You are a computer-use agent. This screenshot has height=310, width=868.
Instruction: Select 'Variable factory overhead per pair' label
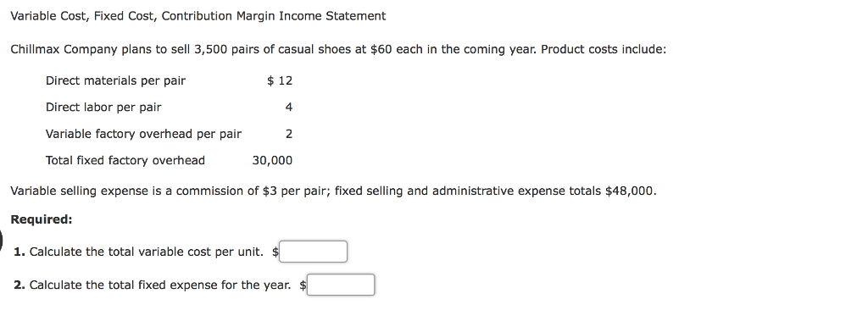tap(143, 134)
